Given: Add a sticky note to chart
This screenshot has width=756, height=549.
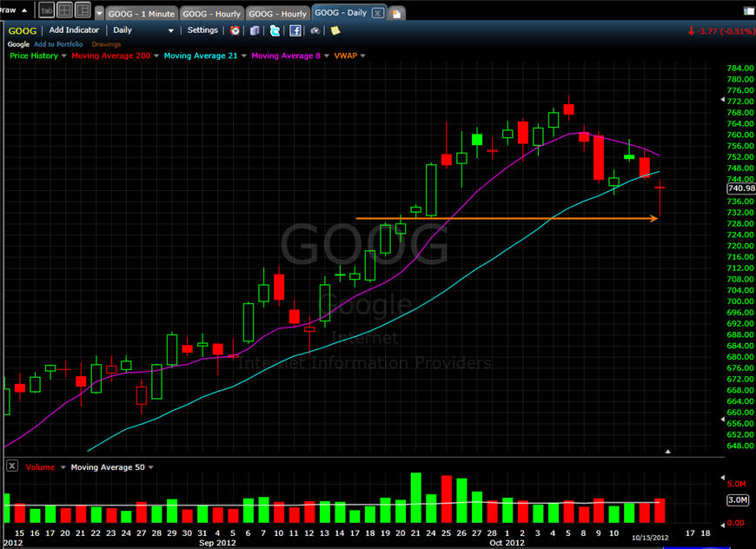Looking at the screenshot, I should click(x=335, y=31).
